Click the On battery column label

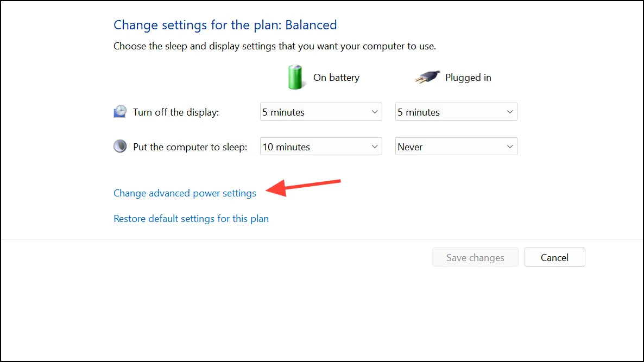[x=336, y=78]
